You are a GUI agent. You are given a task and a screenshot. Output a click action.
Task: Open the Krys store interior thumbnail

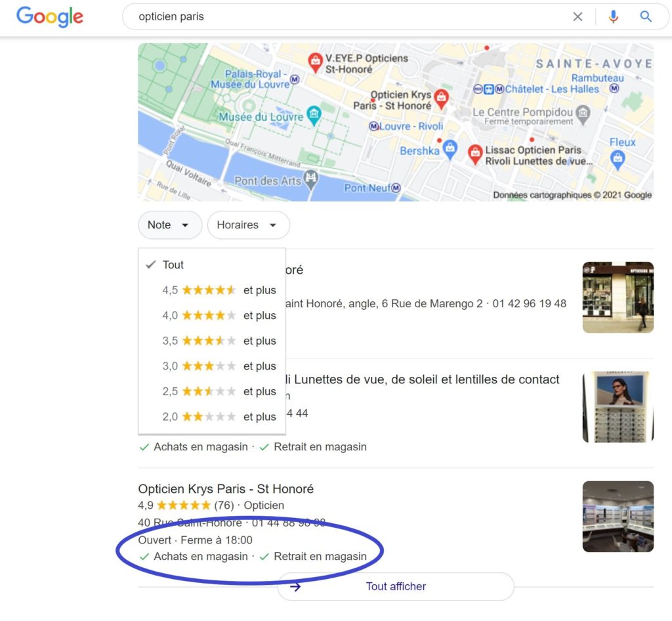[618, 517]
